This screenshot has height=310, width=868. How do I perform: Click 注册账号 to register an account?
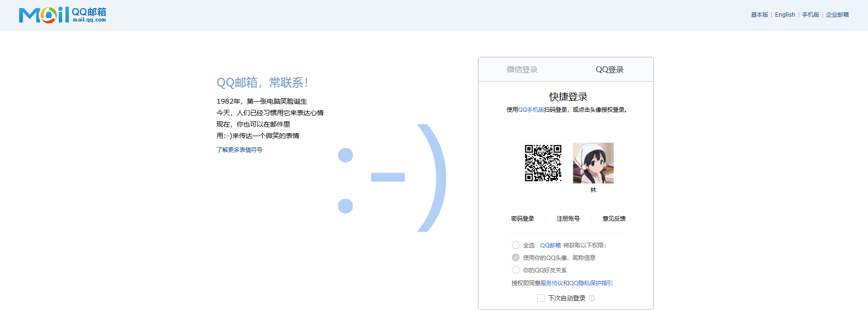click(568, 219)
